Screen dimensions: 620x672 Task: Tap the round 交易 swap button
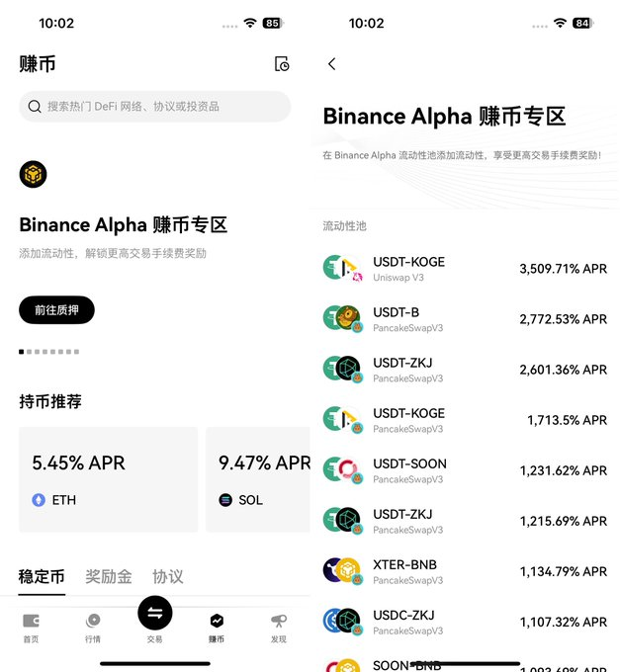155,613
